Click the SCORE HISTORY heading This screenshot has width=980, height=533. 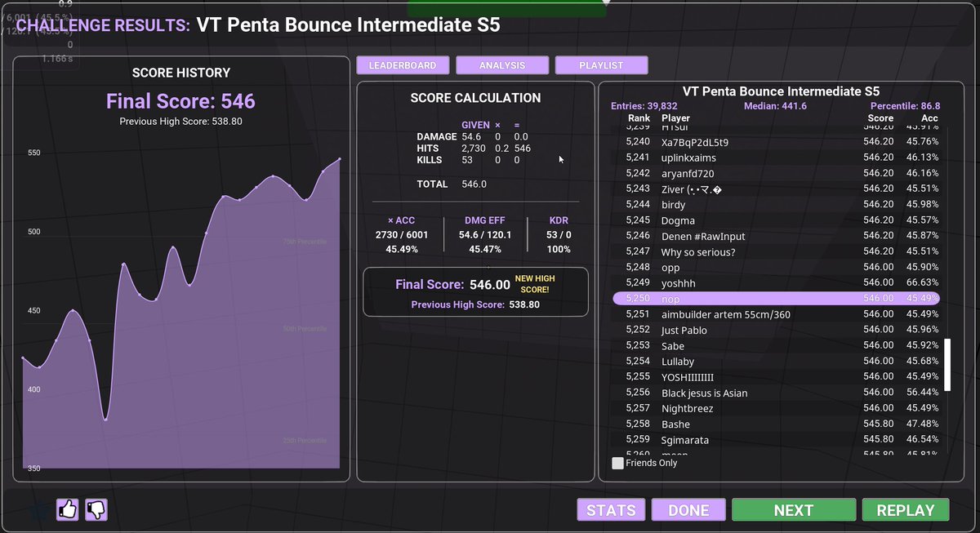pos(181,73)
